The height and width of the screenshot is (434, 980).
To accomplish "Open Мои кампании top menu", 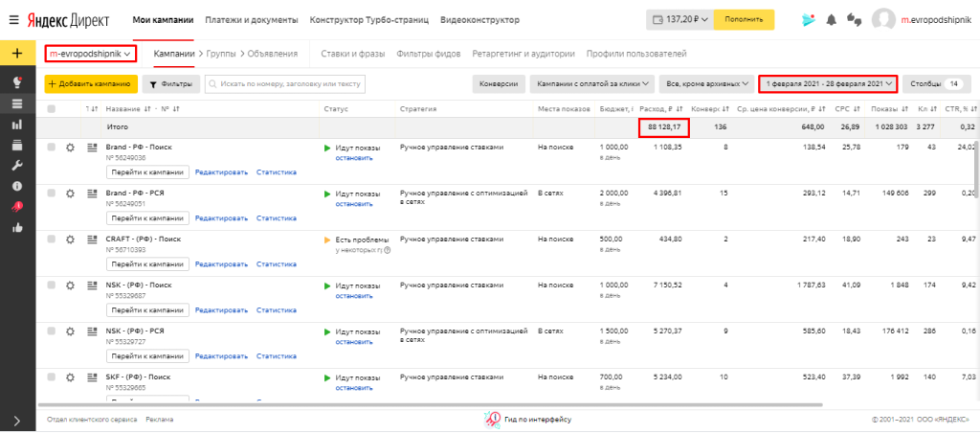I will (x=163, y=20).
